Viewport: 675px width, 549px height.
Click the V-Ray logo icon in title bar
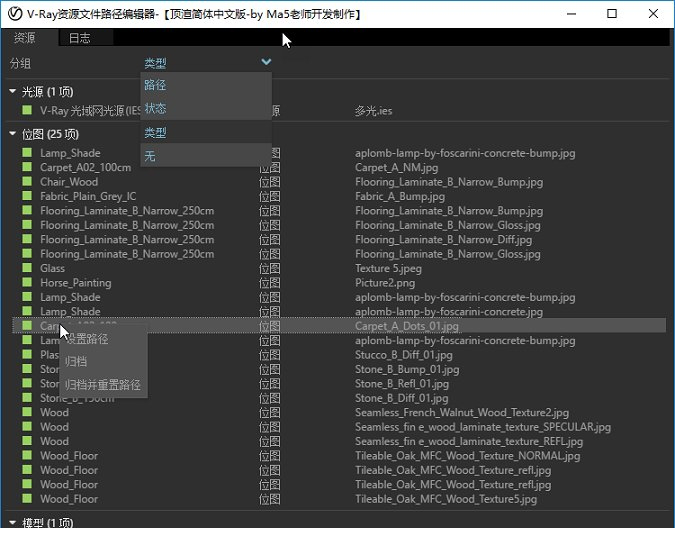coord(15,14)
